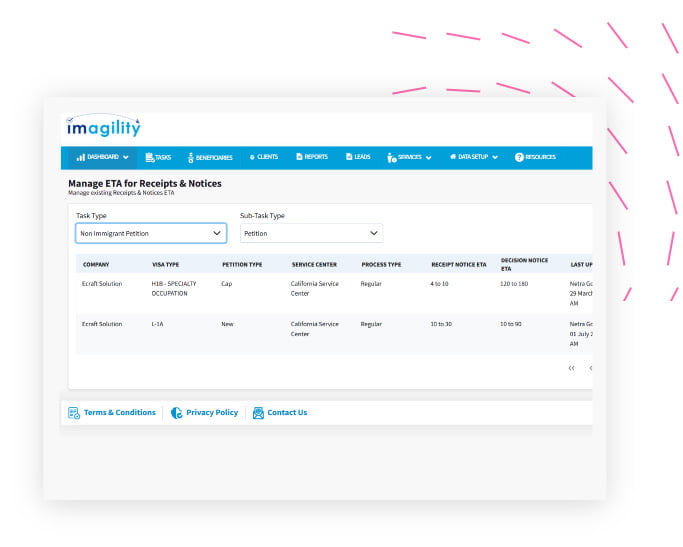Open the Privacy Policy link

(212, 412)
